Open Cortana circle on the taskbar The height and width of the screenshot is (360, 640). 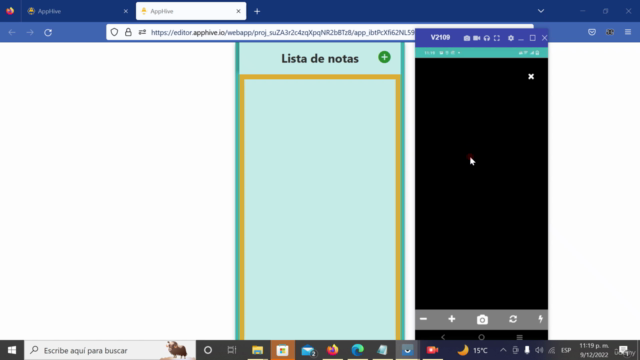click(208, 350)
